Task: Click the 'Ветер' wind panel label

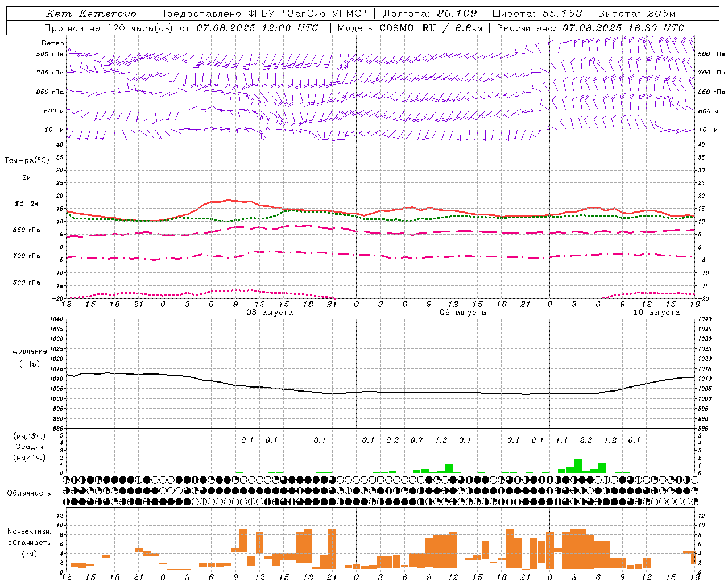Action: coord(52,43)
